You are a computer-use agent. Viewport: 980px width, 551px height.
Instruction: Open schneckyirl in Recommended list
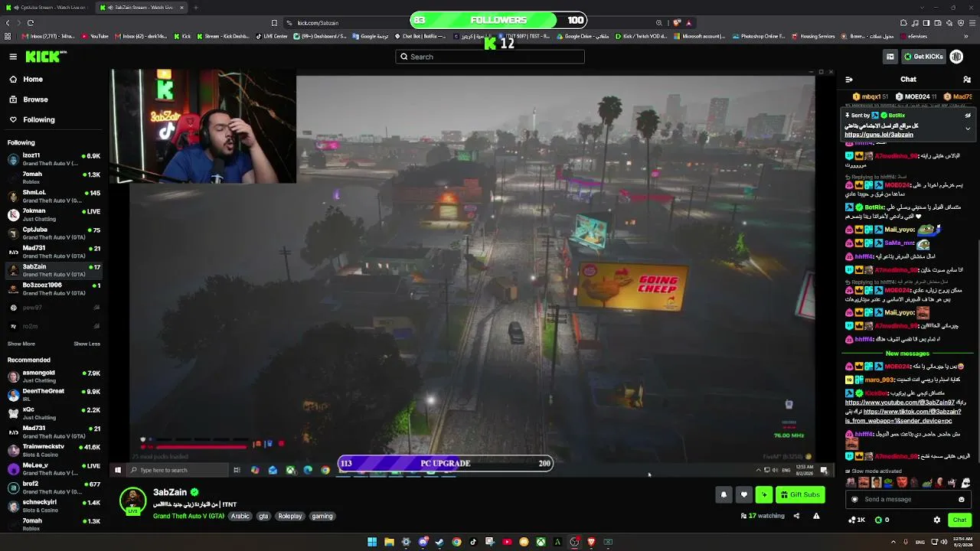pyautogui.click(x=54, y=506)
